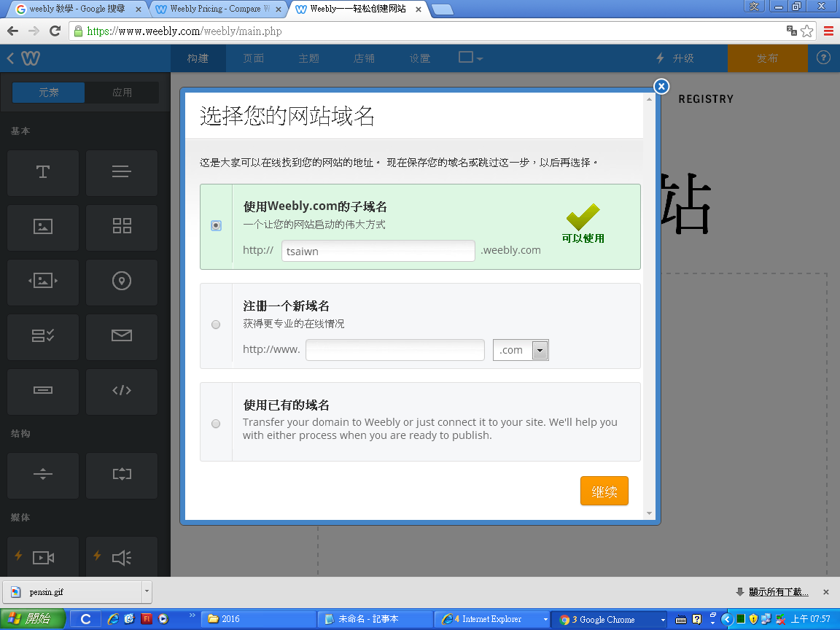This screenshot has width=840, height=630.
Task: Click the subdomain field containing tsaiwn
Action: click(x=378, y=251)
